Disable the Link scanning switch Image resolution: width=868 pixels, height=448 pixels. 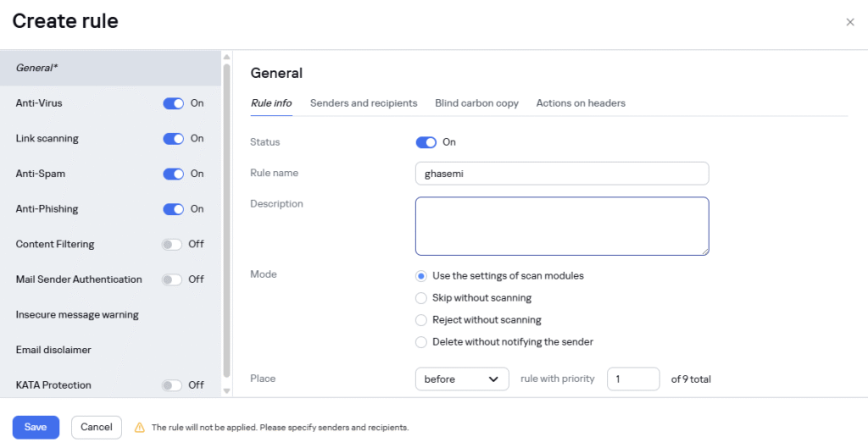click(173, 139)
